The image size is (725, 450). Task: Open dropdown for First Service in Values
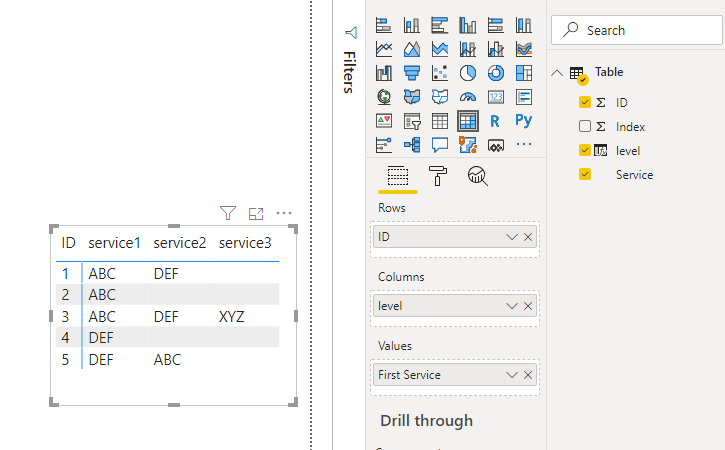(x=511, y=375)
